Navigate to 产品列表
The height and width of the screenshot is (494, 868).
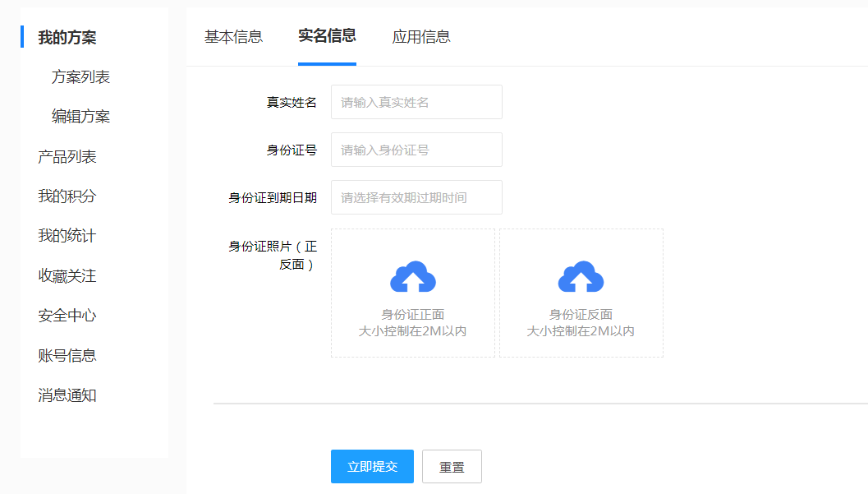[x=67, y=157]
